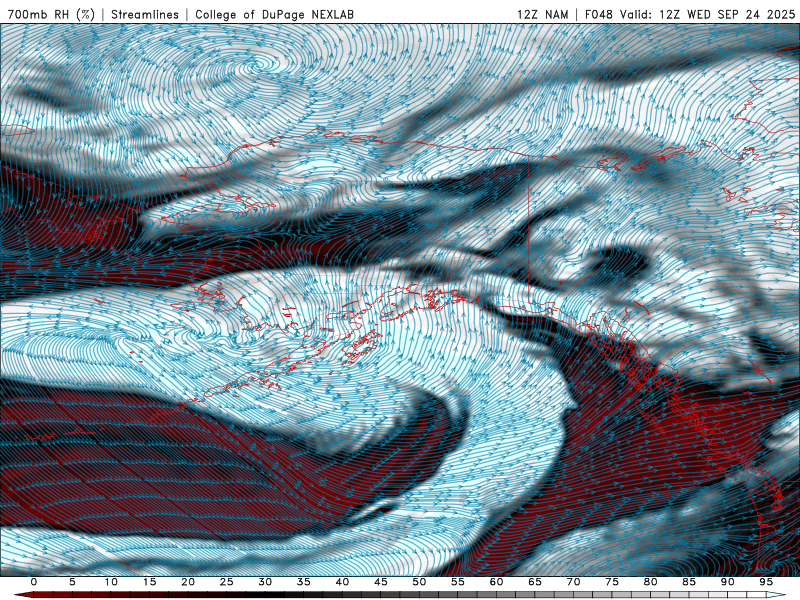Click the "95" label on the RH scale
This screenshot has width=800, height=600.
pyautogui.click(x=766, y=582)
